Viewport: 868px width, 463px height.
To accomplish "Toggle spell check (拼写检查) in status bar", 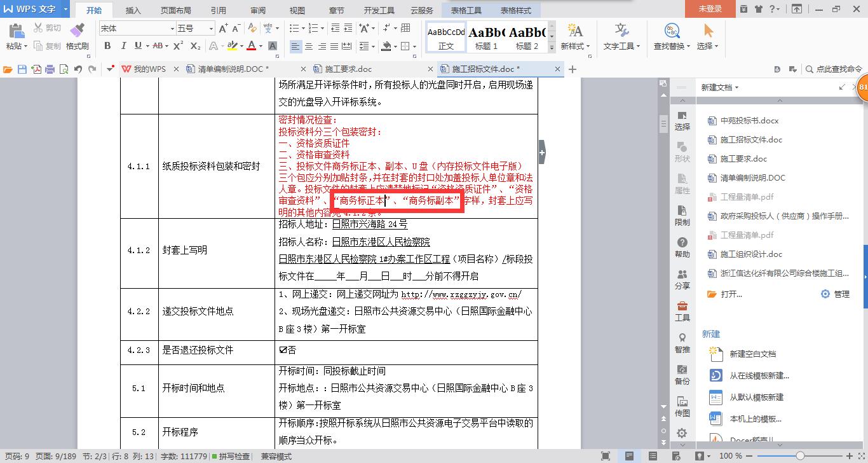I will pyautogui.click(x=231, y=456).
